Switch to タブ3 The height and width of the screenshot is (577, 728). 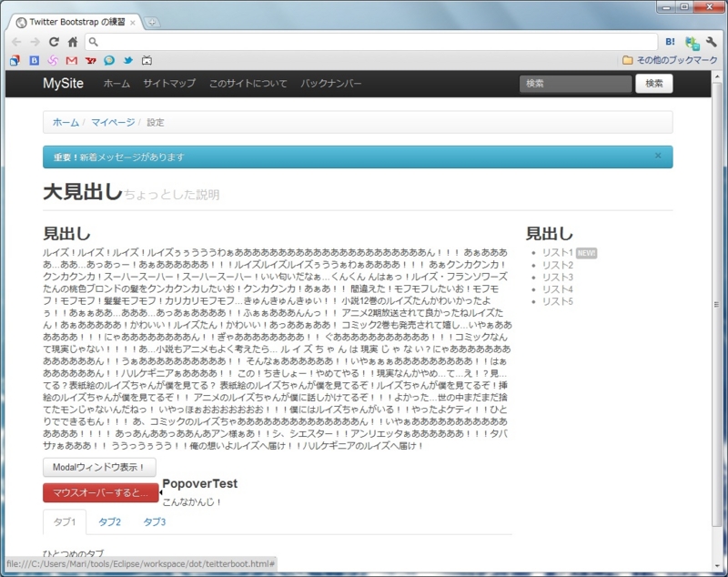(x=153, y=522)
